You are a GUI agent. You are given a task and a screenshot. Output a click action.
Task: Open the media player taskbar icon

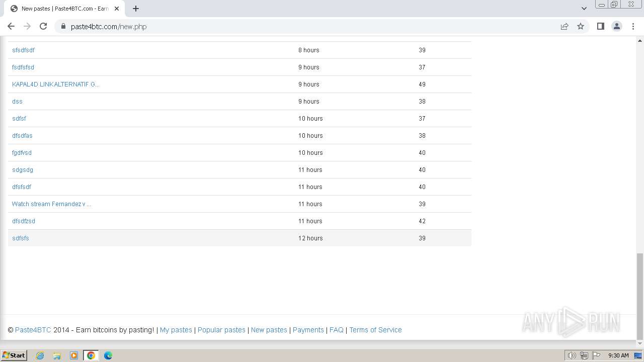click(x=74, y=355)
